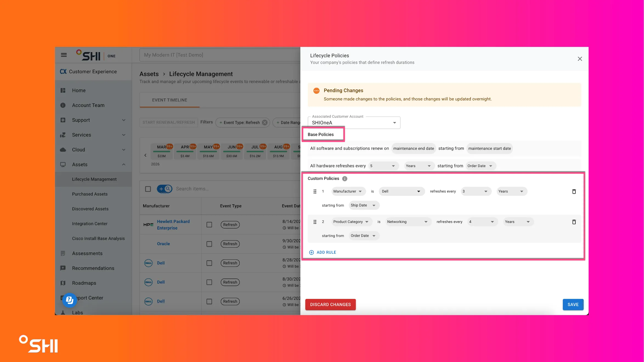Click the add search filter toggle icon

165,189
